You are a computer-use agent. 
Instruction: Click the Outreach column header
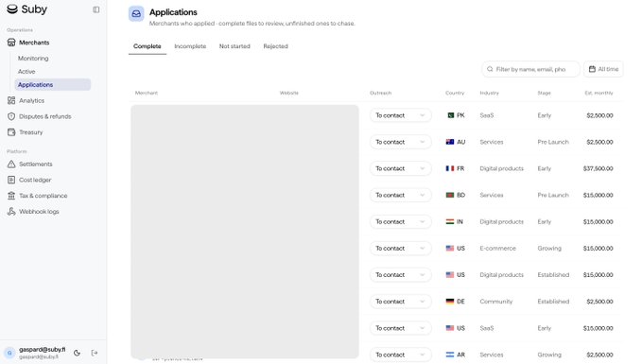click(380, 93)
